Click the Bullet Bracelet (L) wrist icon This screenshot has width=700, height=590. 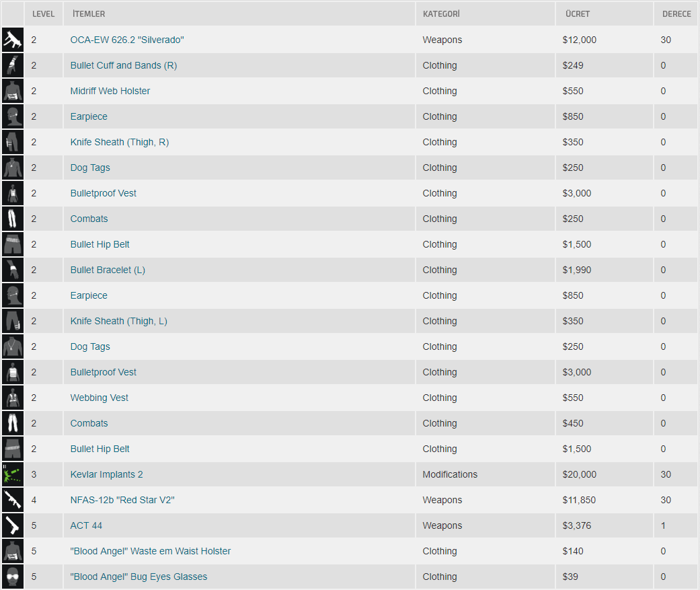point(13,270)
